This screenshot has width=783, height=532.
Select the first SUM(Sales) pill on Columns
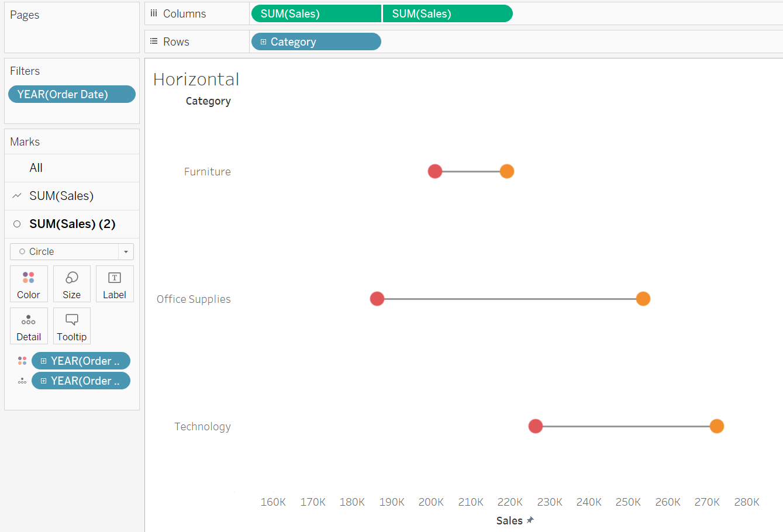pos(316,13)
